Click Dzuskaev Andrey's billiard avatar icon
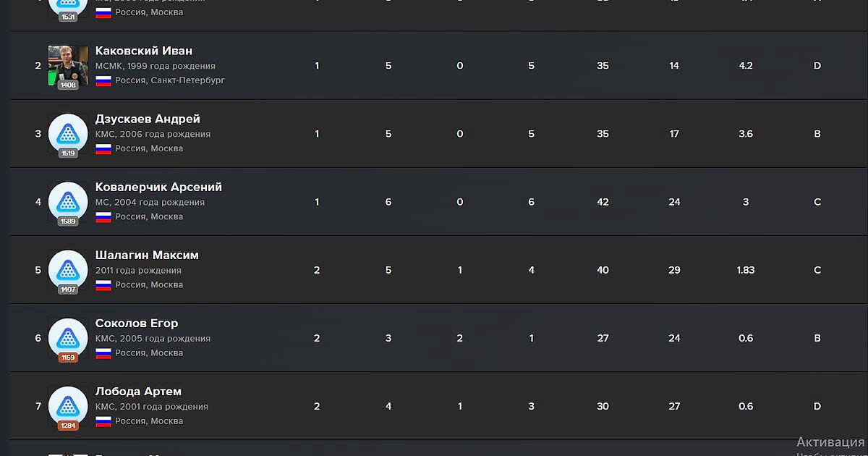The height and width of the screenshot is (456, 868). [x=68, y=132]
